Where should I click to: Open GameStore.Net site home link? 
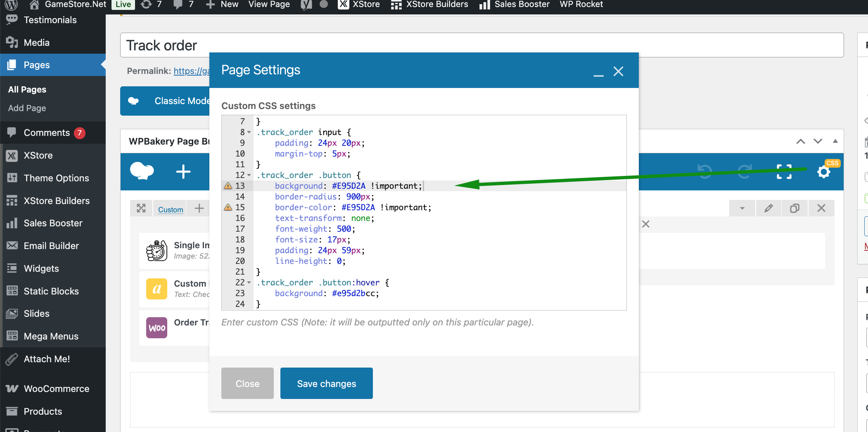tap(68, 5)
